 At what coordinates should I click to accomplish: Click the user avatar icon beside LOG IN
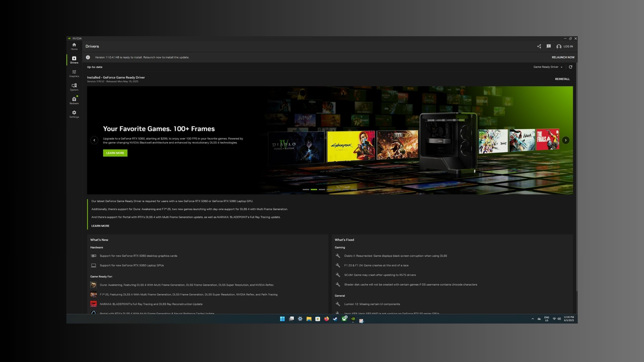point(559,47)
